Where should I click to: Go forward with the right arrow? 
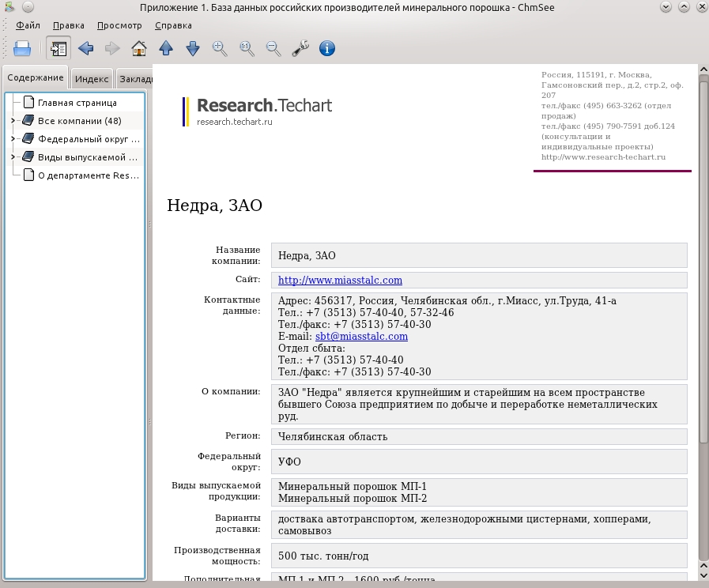point(112,48)
